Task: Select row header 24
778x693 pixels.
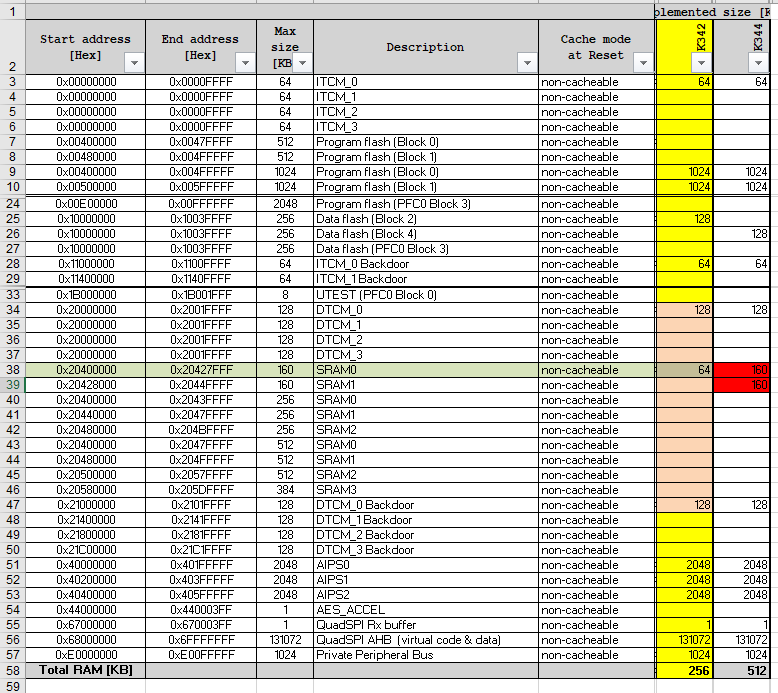Action: (12, 204)
